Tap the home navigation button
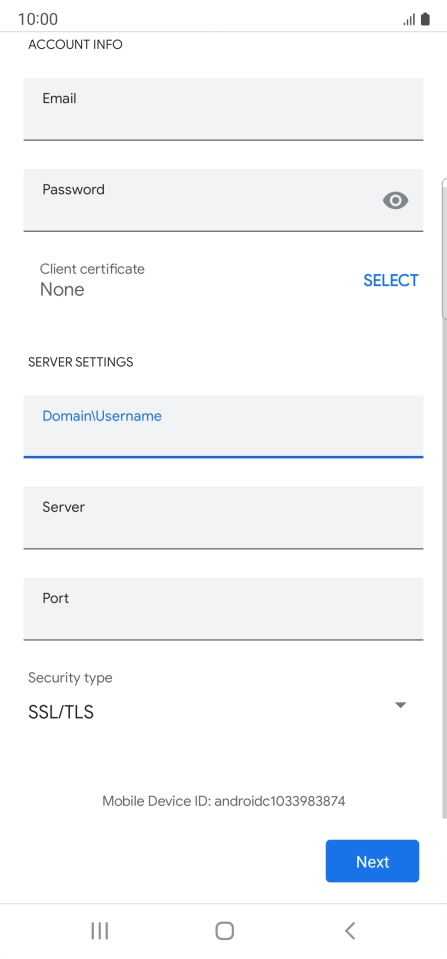The width and height of the screenshot is (447, 959). tap(224, 930)
